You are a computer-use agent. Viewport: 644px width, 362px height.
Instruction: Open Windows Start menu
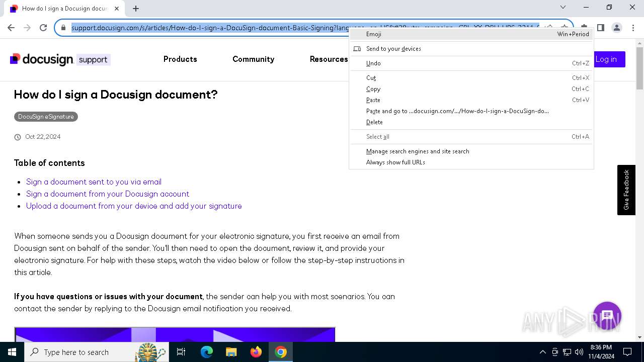[x=12, y=352]
